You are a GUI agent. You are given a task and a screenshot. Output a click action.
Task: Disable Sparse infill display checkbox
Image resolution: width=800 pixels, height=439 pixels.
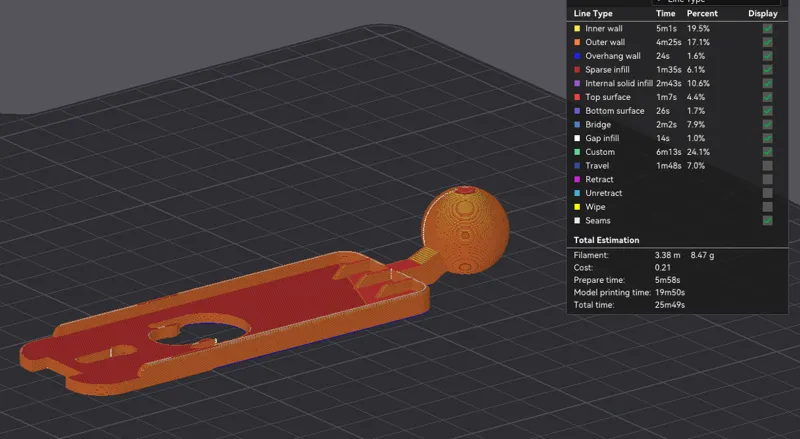767,69
